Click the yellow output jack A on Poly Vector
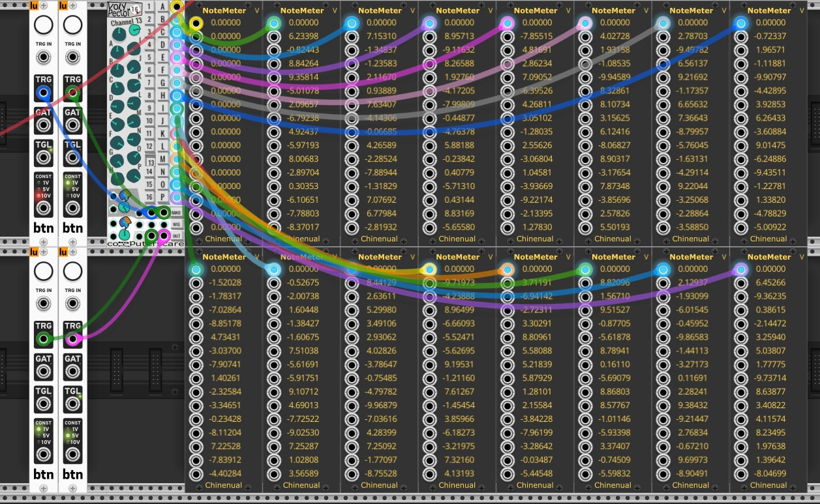 pos(176,7)
